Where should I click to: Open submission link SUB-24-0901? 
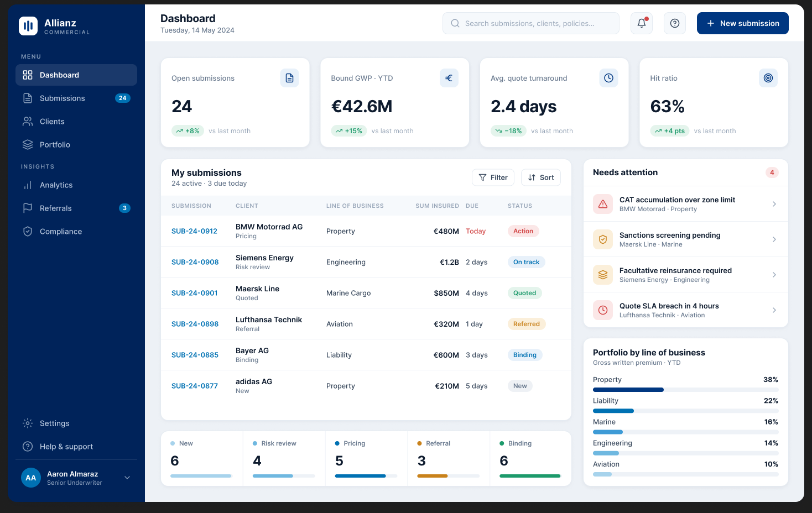194,293
